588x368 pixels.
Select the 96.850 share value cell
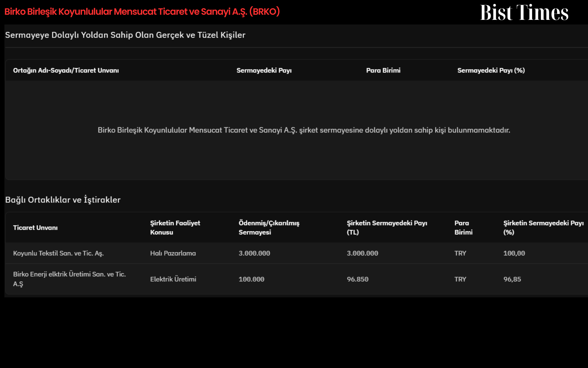pyautogui.click(x=358, y=279)
